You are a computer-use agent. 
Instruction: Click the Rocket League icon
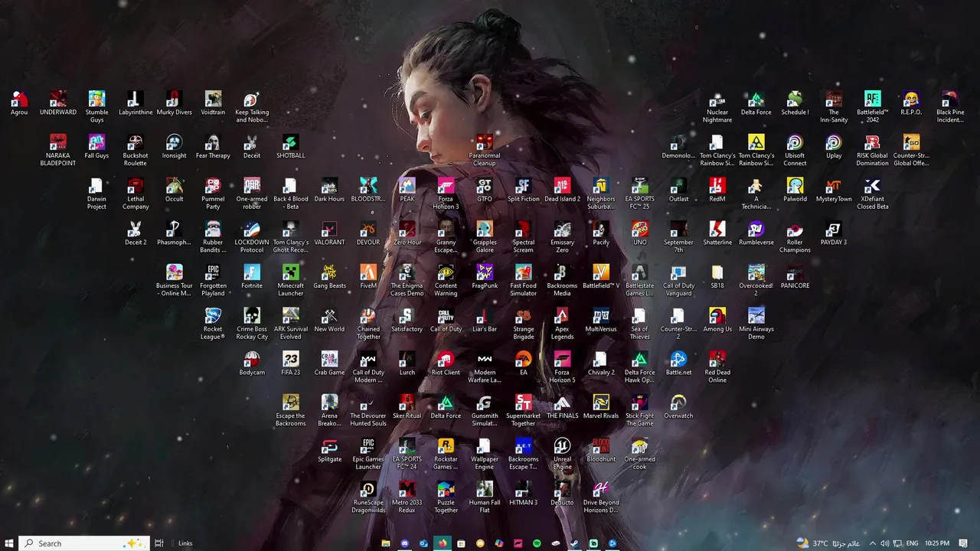(213, 324)
